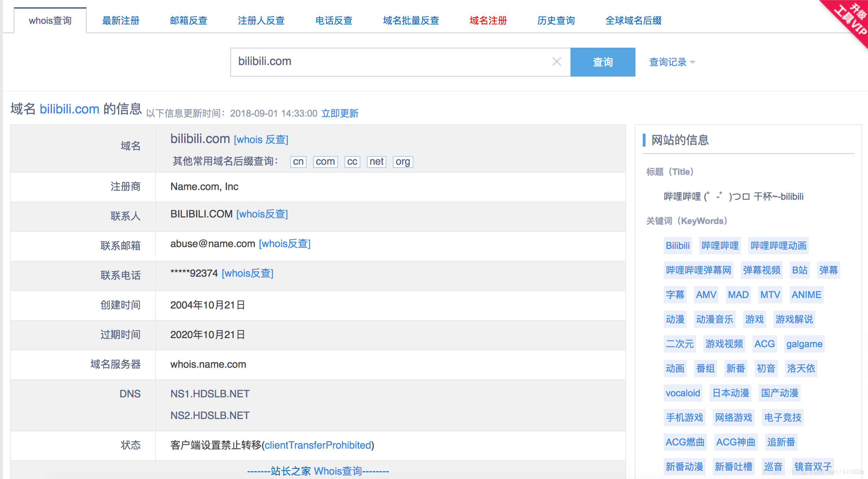Click the MTV keyword tag
The image size is (868, 479).
[x=770, y=295]
